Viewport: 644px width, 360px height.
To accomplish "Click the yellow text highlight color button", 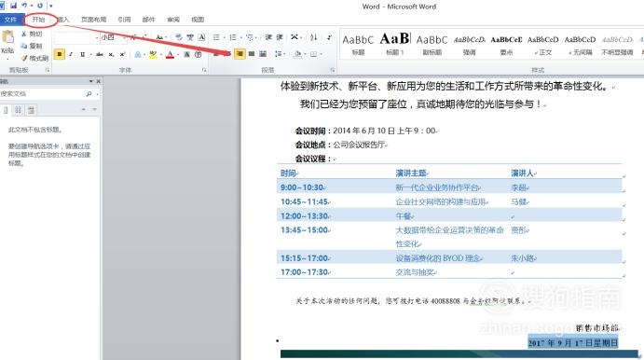I will pos(153,54).
